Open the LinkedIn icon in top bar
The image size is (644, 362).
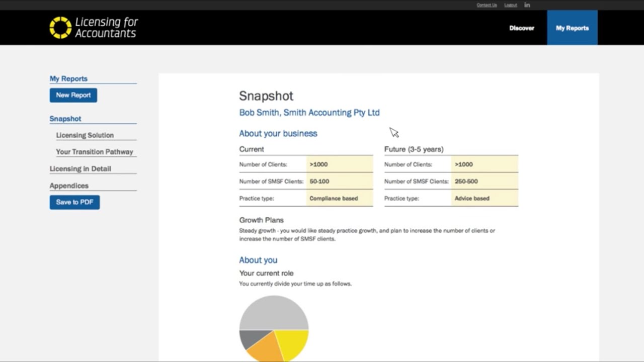pyautogui.click(x=527, y=5)
